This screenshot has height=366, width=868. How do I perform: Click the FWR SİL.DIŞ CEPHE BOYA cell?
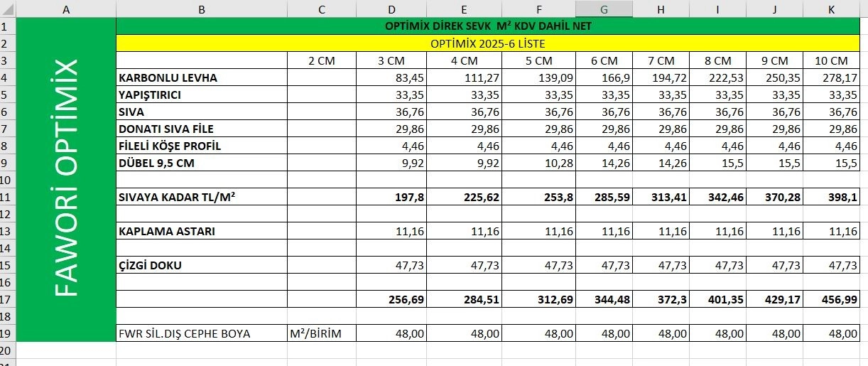click(202, 333)
